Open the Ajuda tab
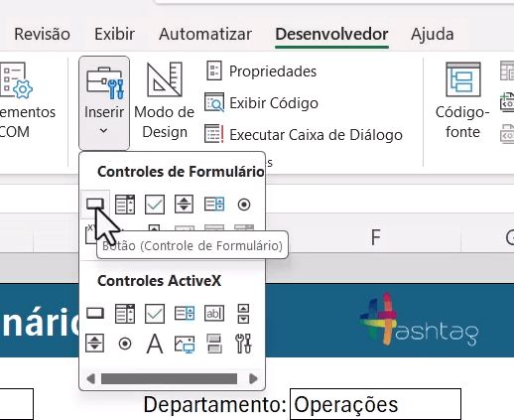514x420 pixels. [x=433, y=34]
